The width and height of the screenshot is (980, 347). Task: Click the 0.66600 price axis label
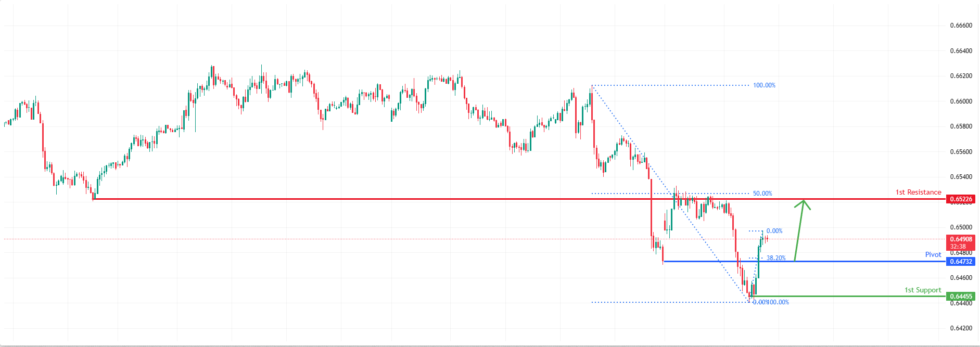(961, 25)
